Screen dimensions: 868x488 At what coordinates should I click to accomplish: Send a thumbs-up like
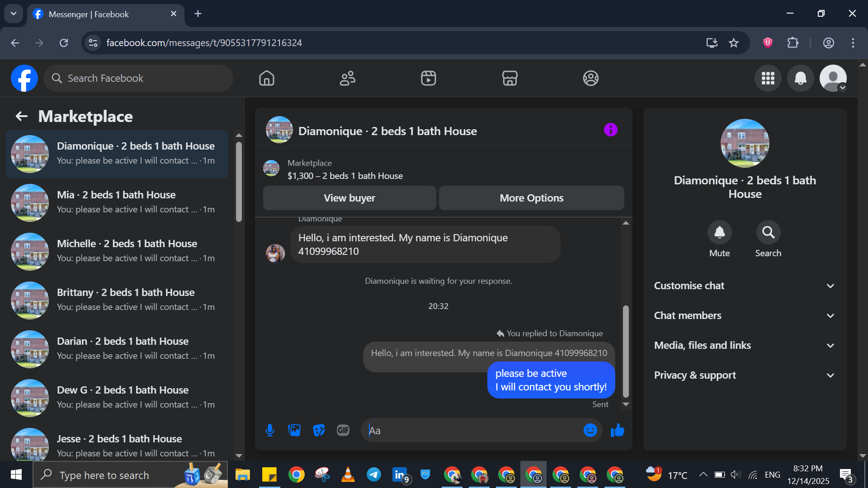pos(617,430)
